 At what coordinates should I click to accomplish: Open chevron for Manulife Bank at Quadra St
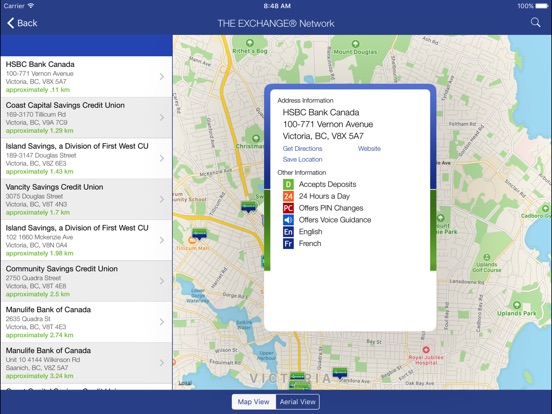tap(162, 322)
